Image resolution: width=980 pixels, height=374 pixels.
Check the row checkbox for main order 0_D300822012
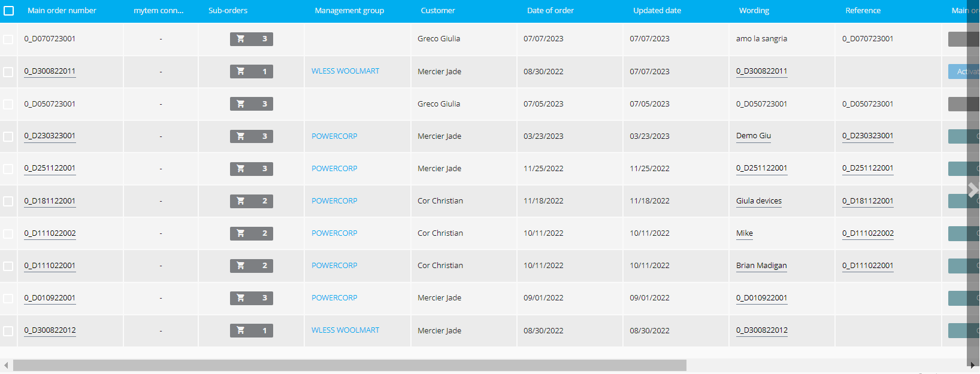pos(8,330)
